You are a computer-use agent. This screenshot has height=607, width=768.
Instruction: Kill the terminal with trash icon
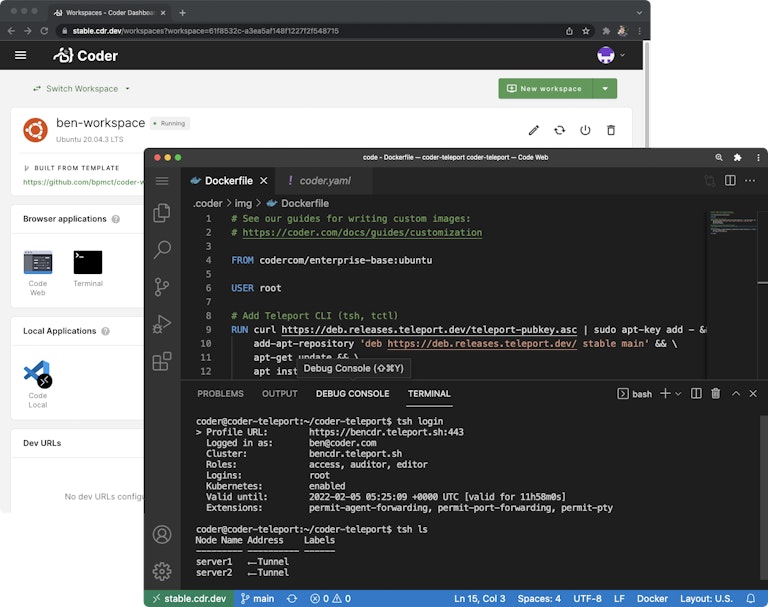pos(715,394)
